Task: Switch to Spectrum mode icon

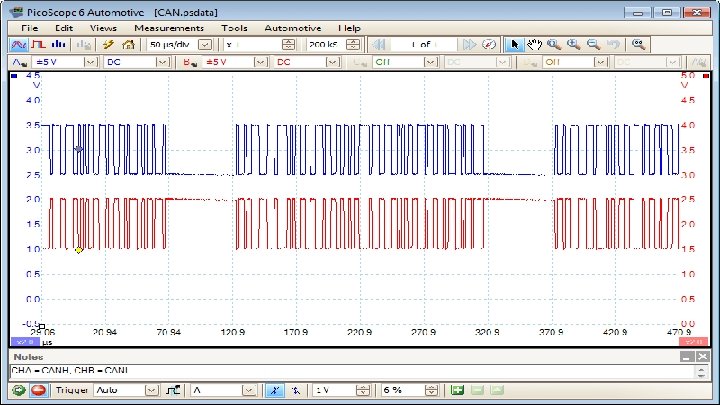Action: tap(59, 45)
